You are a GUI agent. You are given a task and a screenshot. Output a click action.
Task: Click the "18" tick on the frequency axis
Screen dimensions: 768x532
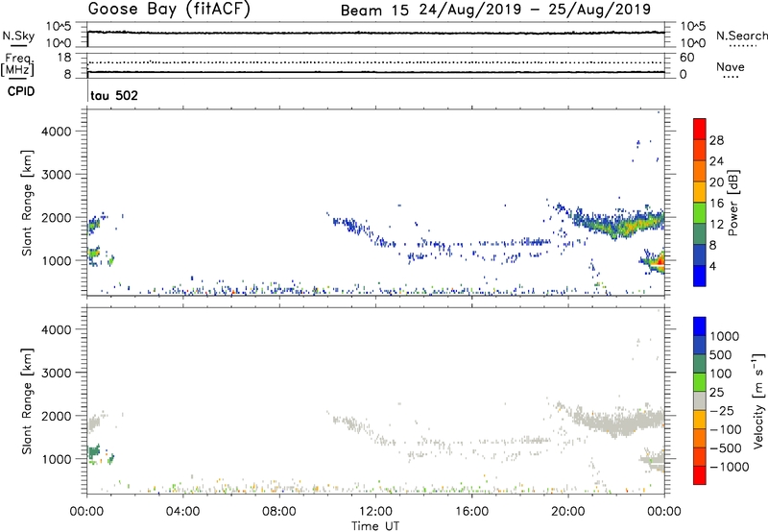64,58
